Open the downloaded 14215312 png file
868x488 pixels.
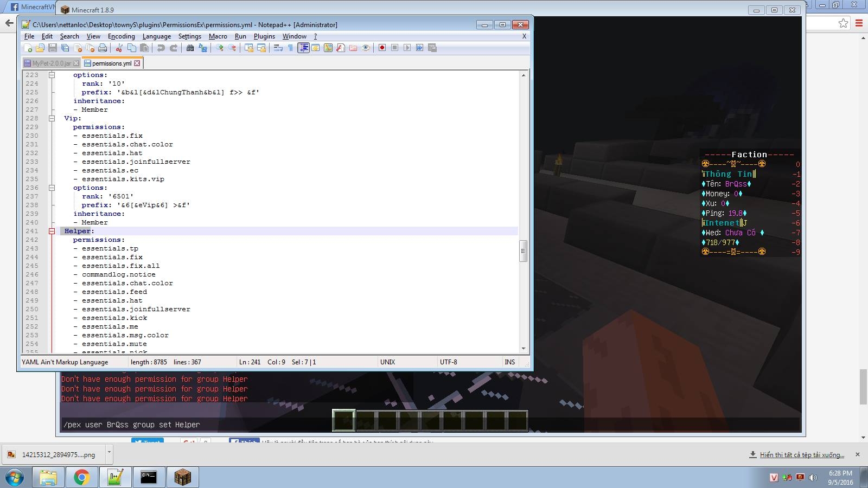tap(54, 455)
